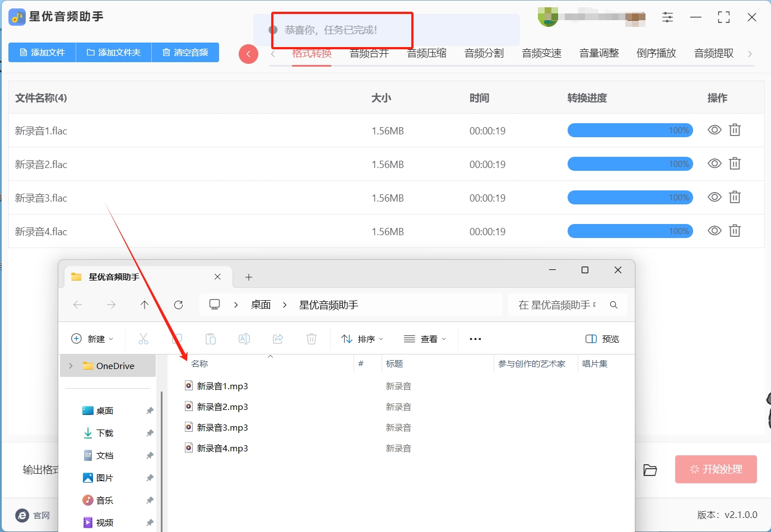Open the three-dot more options menu
The height and width of the screenshot is (532, 771).
[475, 339]
